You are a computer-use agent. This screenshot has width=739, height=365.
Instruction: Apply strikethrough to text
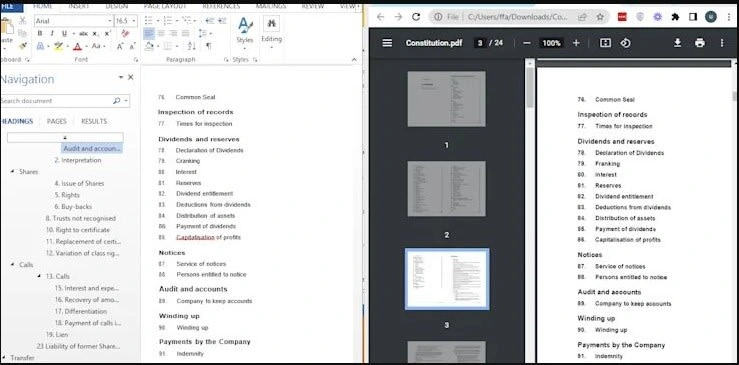(x=83, y=33)
